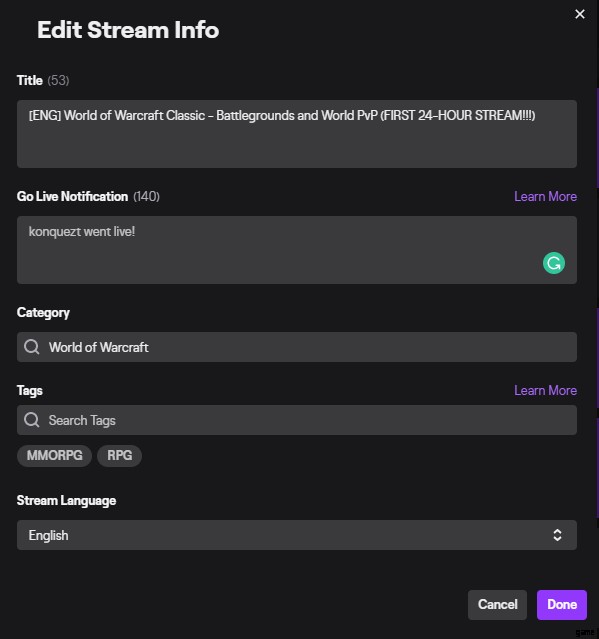The height and width of the screenshot is (639, 599).
Task: Close the Edit Stream Info dialog
Action: [579, 14]
